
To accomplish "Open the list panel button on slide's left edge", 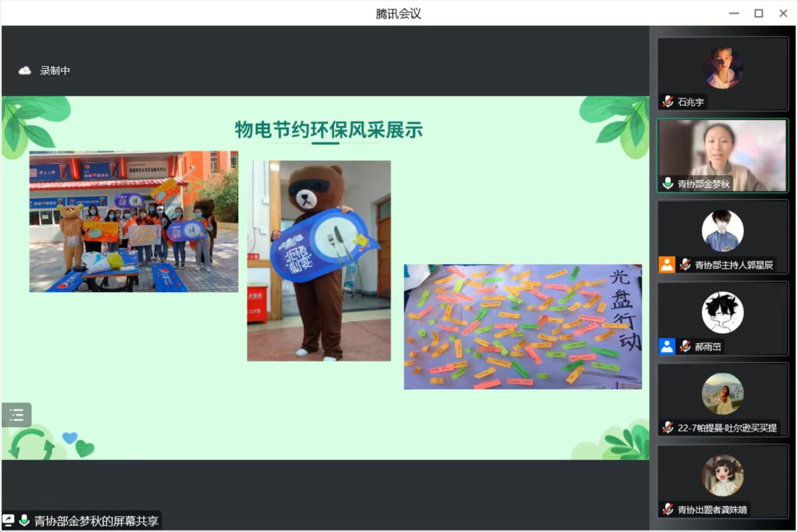I will click(x=17, y=415).
